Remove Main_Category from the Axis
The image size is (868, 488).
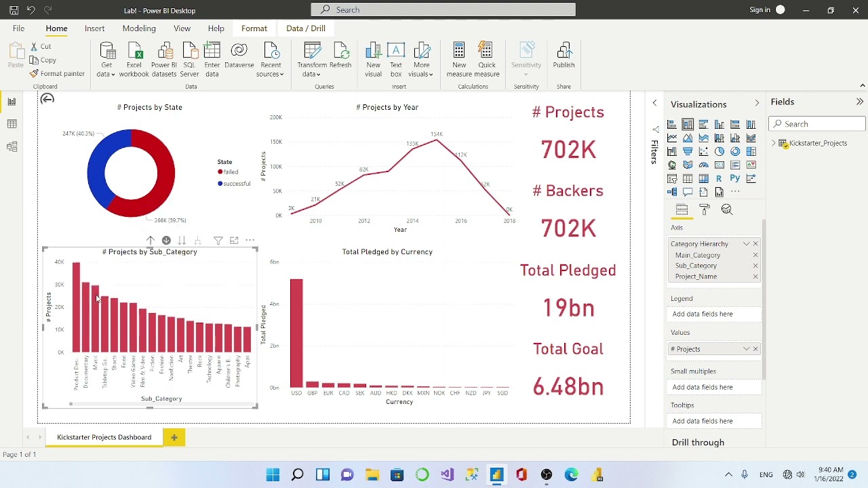coord(755,256)
